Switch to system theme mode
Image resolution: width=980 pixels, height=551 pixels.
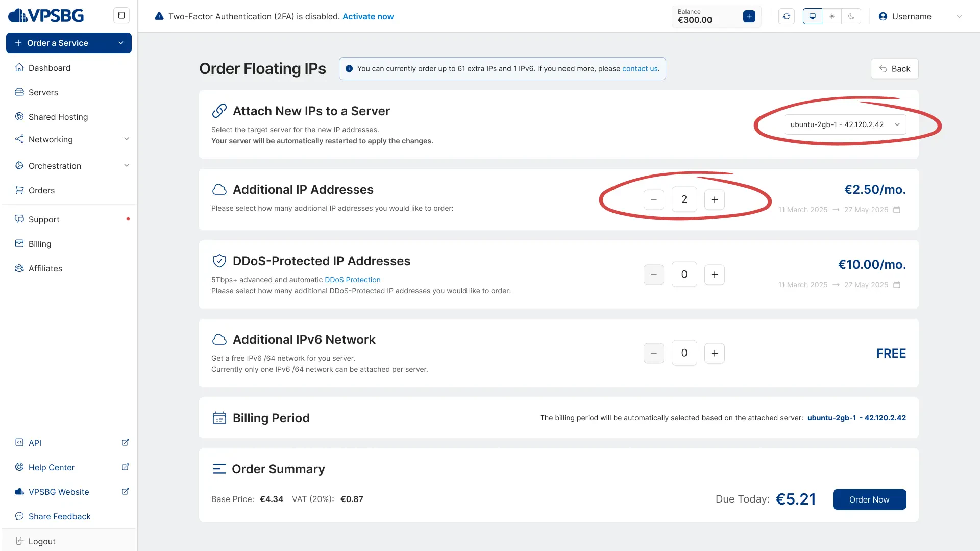(x=813, y=16)
